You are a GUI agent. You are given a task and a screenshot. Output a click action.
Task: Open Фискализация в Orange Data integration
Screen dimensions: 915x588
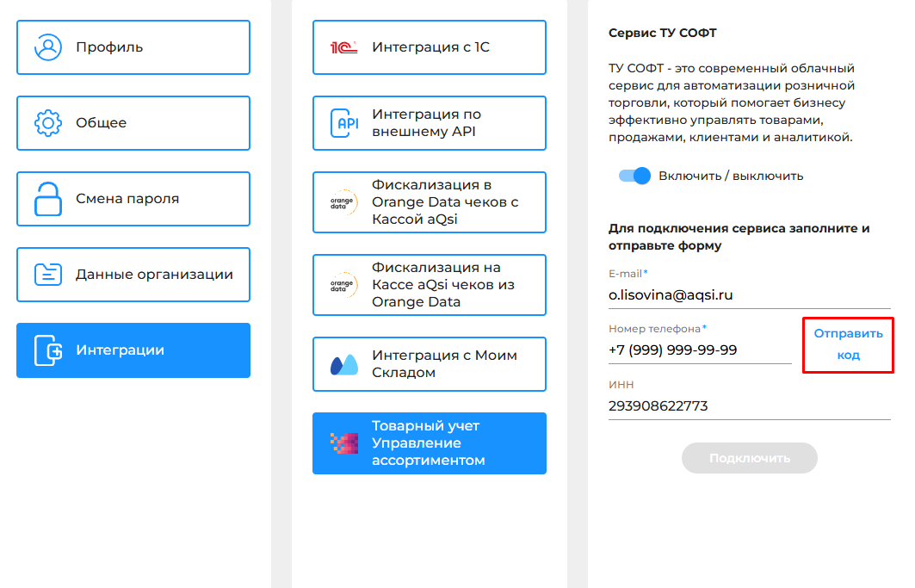pos(444,202)
